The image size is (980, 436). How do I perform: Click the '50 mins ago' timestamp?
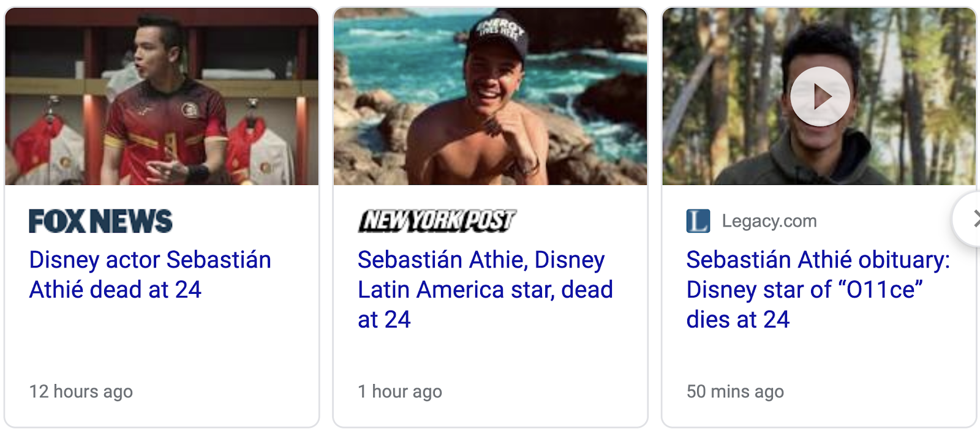735,391
